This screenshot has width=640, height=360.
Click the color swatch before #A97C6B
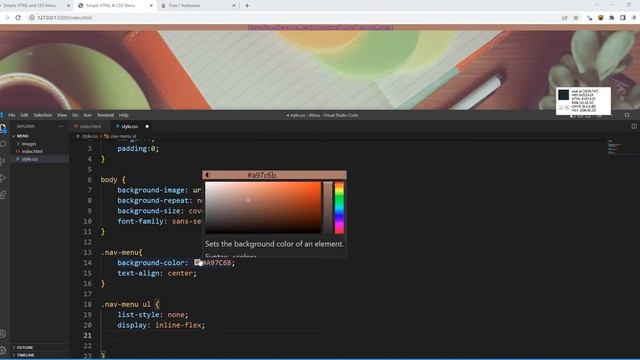tap(197, 262)
